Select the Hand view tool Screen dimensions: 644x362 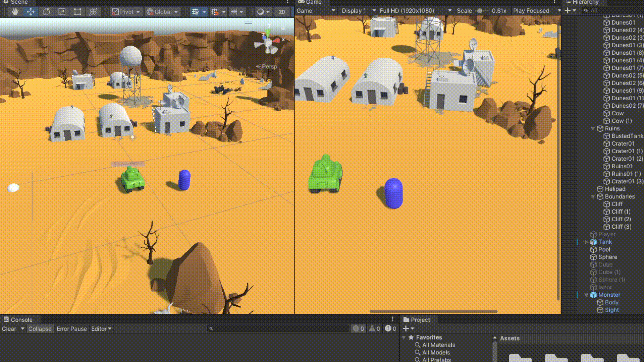[x=15, y=12]
